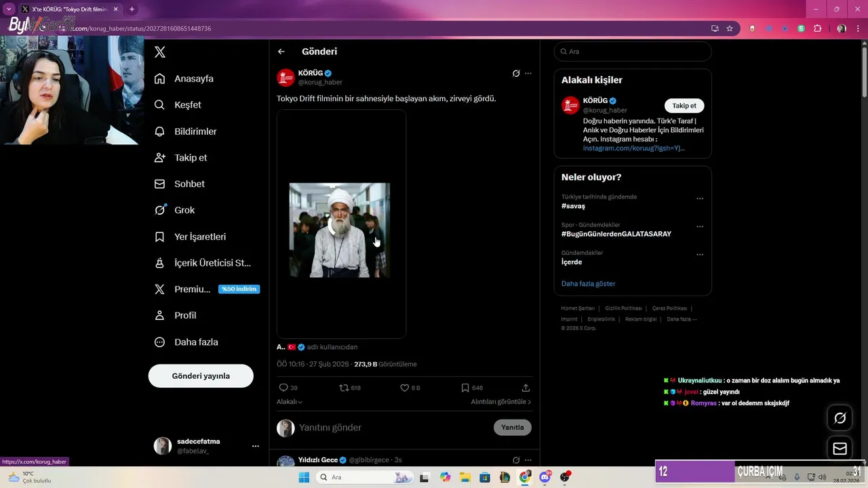Click Takip et button for KÖRÜG
Viewport: 868px width, 488px height.
pyautogui.click(x=684, y=106)
